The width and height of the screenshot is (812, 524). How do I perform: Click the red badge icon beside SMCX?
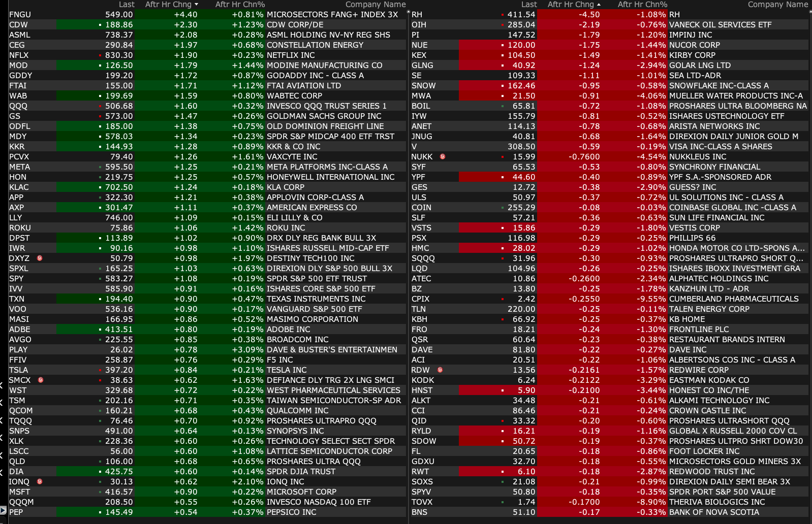pos(41,380)
